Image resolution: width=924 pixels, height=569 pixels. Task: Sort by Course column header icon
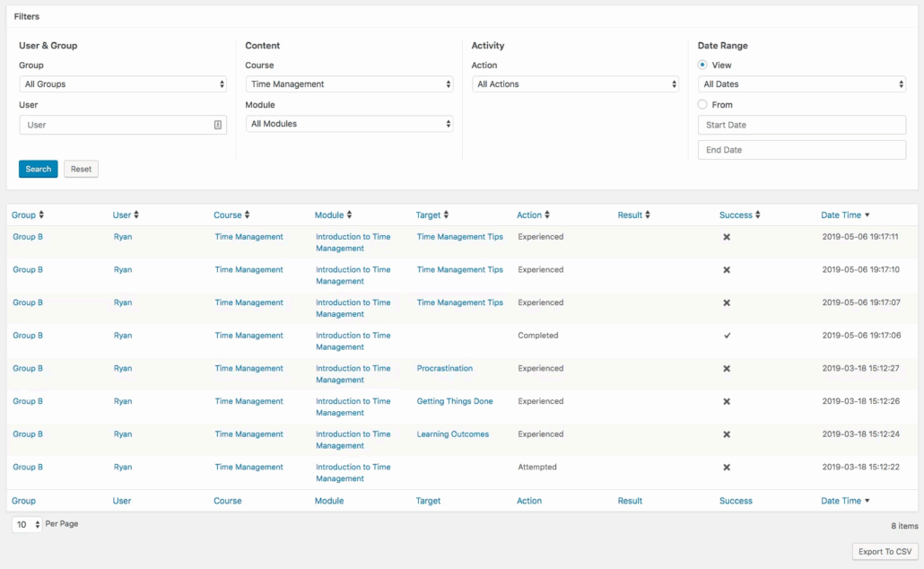[x=248, y=215]
